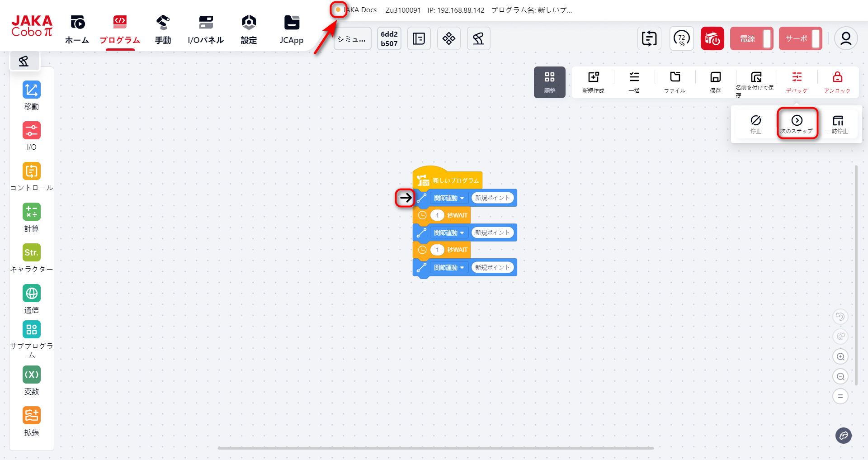Expand the third 関節運動 block dropdown
Screen dimensions: 868x460
(x=449, y=268)
